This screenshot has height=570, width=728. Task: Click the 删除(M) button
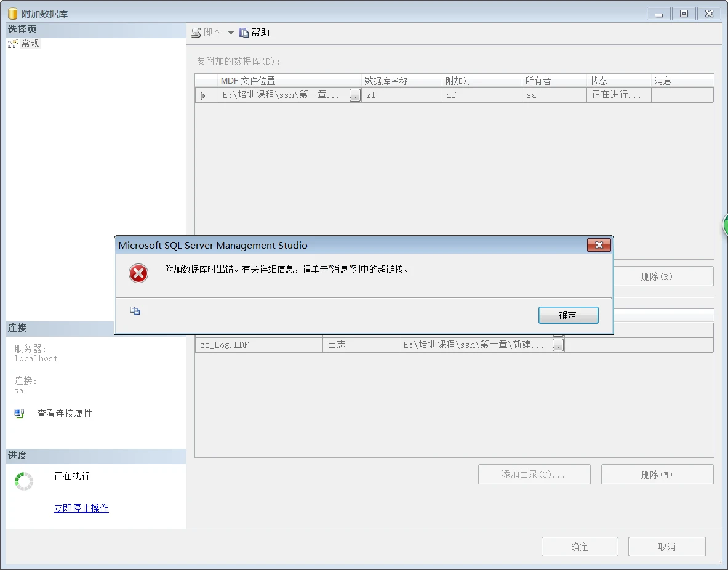coord(657,475)
